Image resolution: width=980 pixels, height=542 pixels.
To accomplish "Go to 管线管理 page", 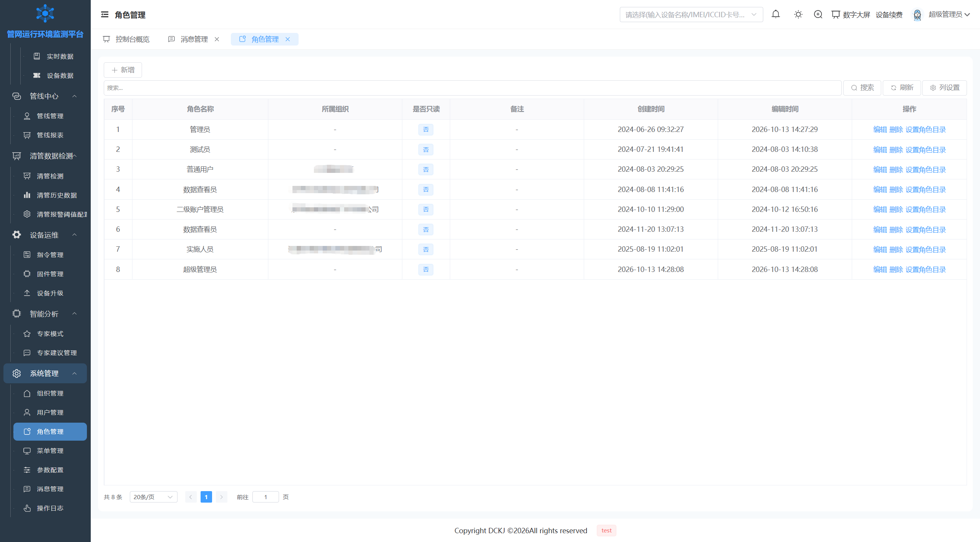I will point(50,116).
